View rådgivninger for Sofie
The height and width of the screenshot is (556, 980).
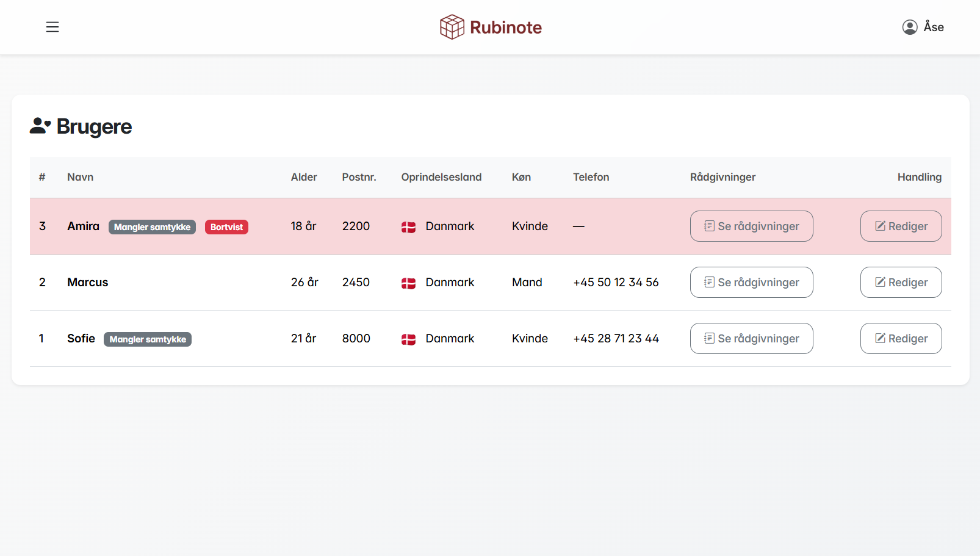[x=751, y=339]
